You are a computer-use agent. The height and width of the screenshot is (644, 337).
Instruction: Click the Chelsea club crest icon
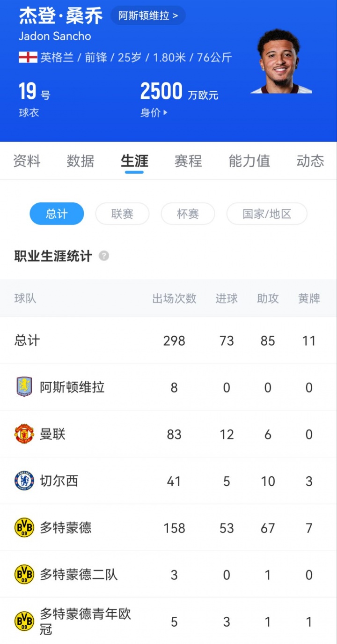point(24,481)
